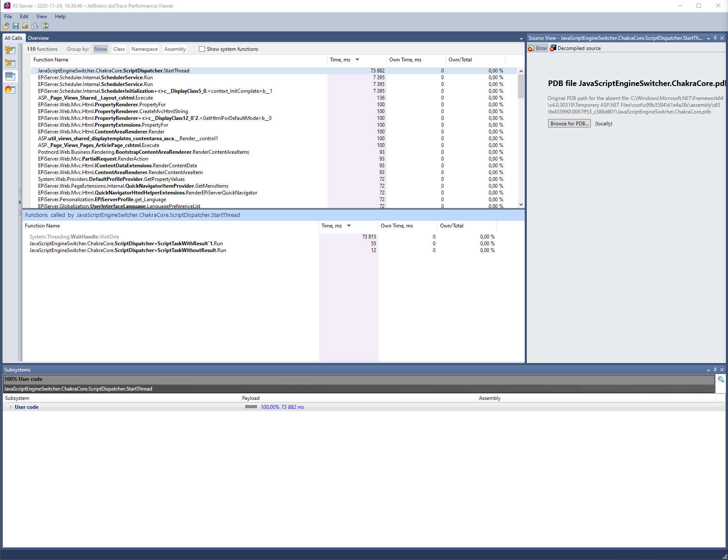Save the current snapshot
Viewport: 728px width, 560px height.
coord(16,26)
